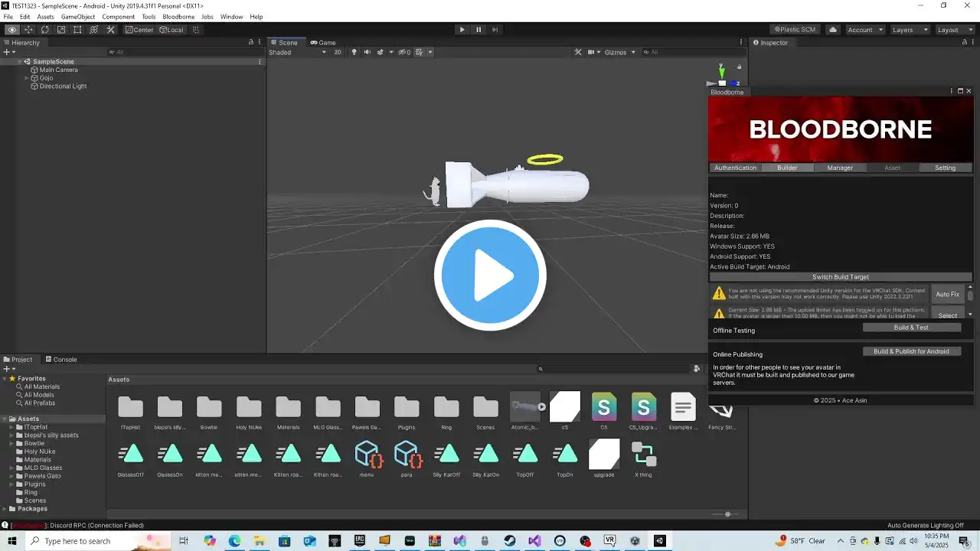Toggle grid snapping icon in toolbar

[x=196, y=30]
